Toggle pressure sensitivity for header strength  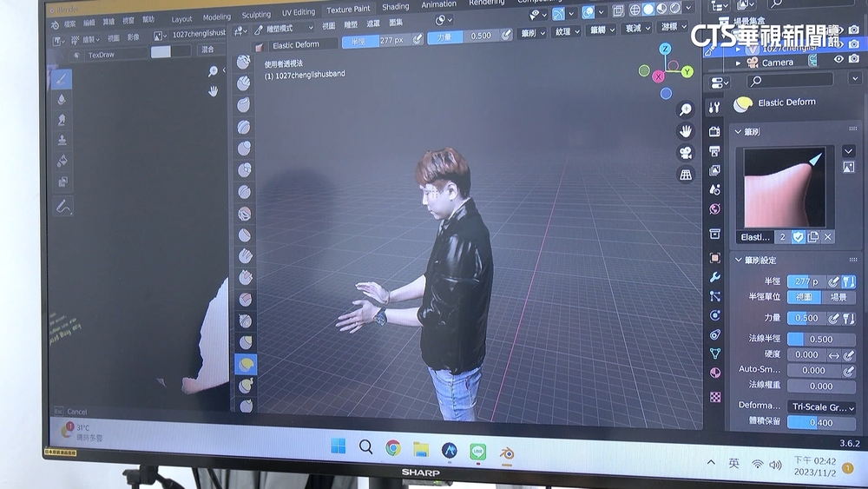[506, 35]
